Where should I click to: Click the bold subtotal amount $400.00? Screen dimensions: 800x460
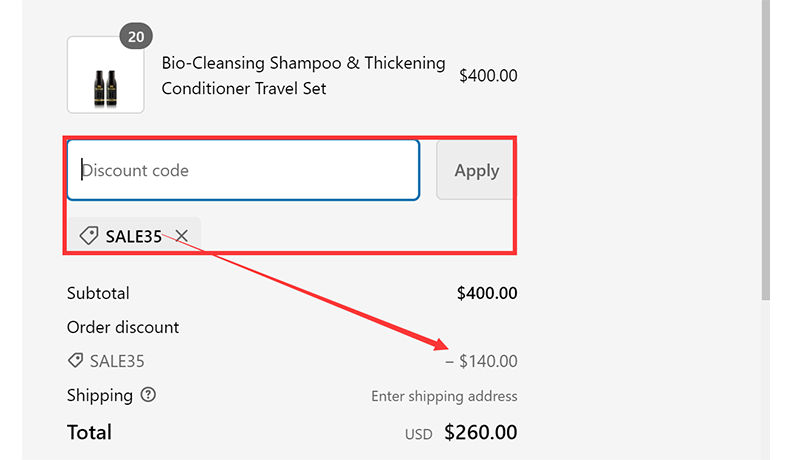click(x=487, y=293)
